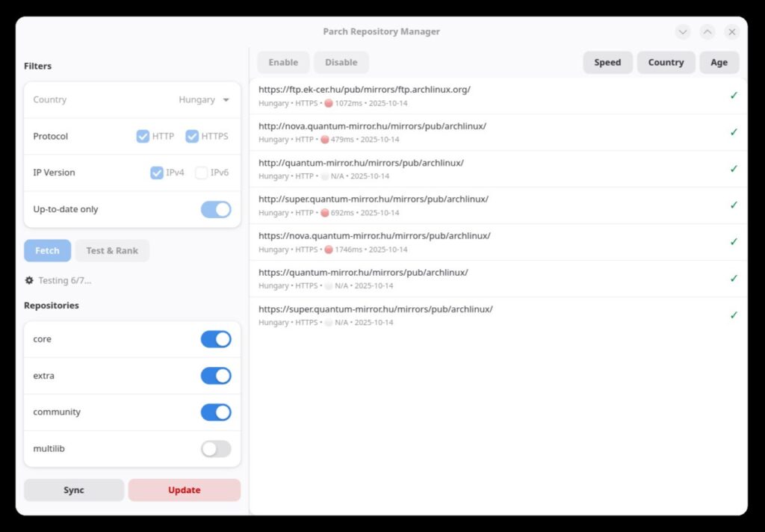Turn off Up-to-date only switch
This screenshot has width=765, height=532.
coord(216,209)
